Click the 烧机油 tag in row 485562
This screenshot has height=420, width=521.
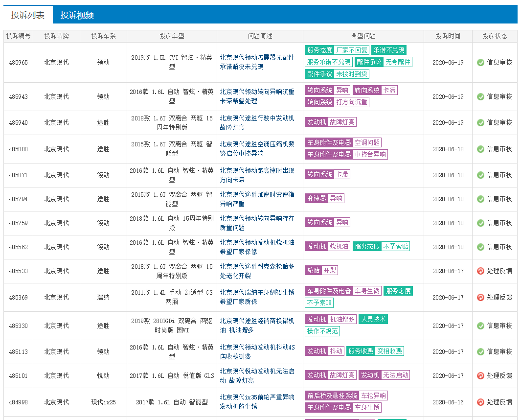click(x=339, y=247)
